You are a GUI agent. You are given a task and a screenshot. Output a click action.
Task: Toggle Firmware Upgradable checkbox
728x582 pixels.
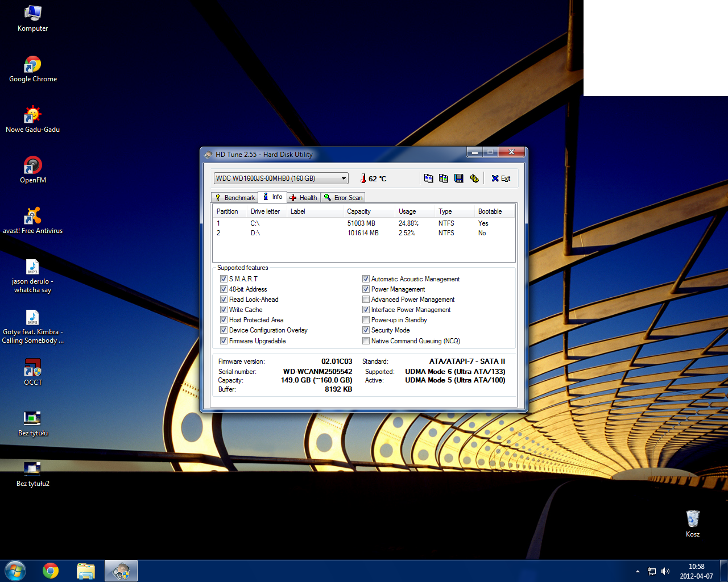(224, 341)
